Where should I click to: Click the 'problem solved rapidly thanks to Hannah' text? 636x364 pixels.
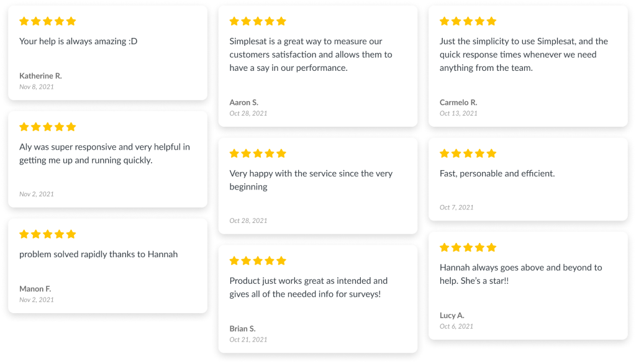click(99, 255)
